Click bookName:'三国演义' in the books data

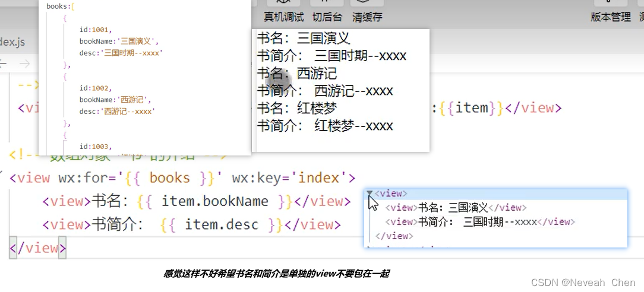pos(119,42)
